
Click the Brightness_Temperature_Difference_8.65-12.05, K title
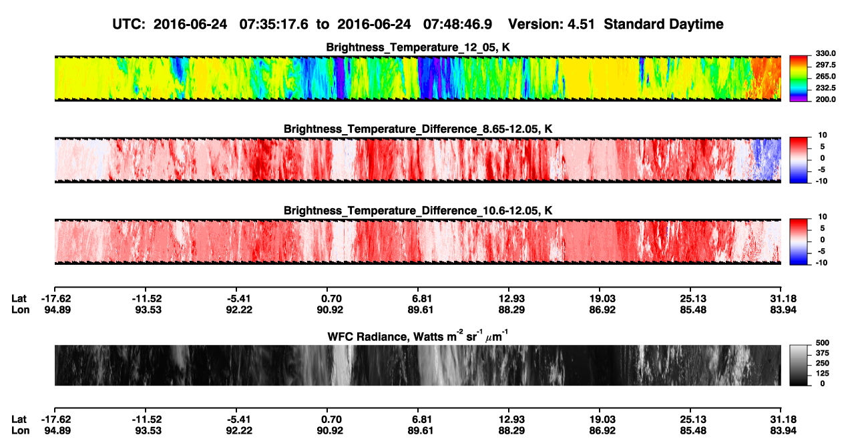(x=418, y=129)
